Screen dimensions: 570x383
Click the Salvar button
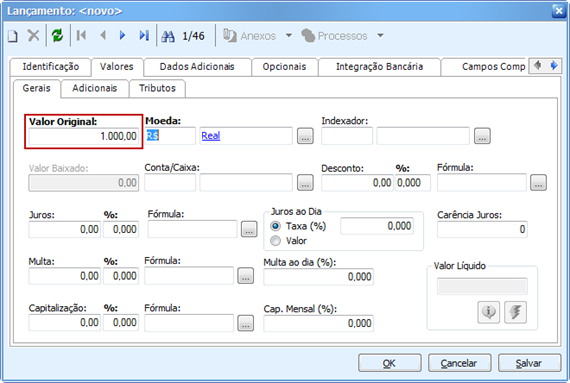click(529, 363)
